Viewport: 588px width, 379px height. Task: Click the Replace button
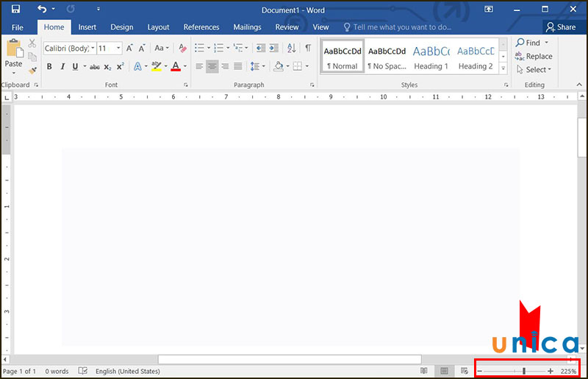534,57
